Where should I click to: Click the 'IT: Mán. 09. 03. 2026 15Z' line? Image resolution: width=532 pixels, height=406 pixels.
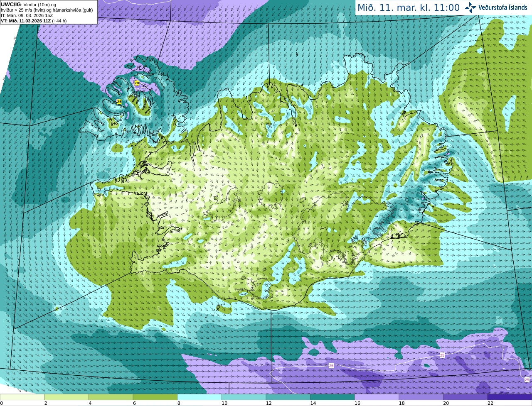coord(27,15)
